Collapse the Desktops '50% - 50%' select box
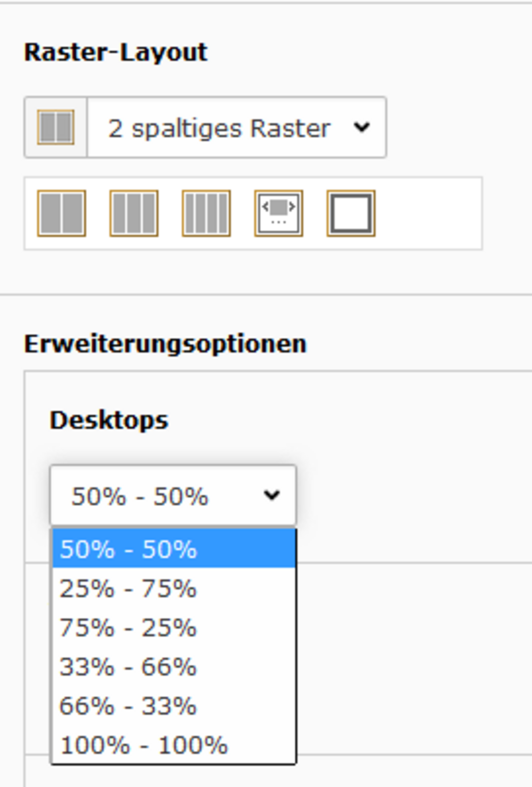532x787 pixels. pos(140,496)
